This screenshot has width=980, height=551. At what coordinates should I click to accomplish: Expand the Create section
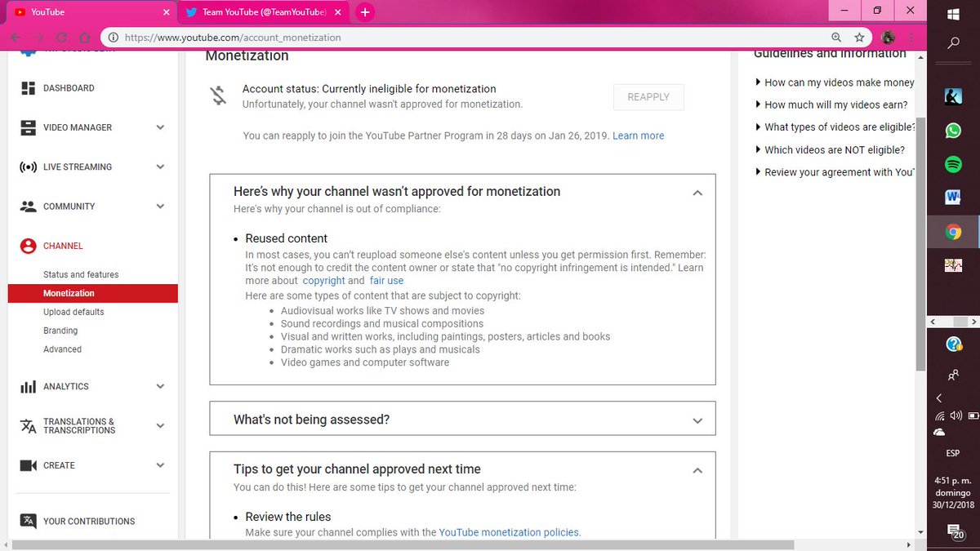(x=160, y=465)
